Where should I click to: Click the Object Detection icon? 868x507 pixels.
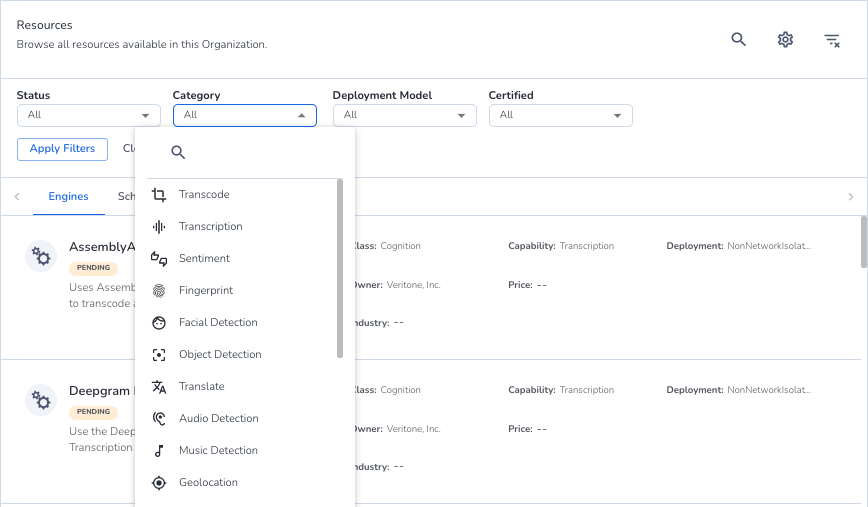tap(159, 355)
